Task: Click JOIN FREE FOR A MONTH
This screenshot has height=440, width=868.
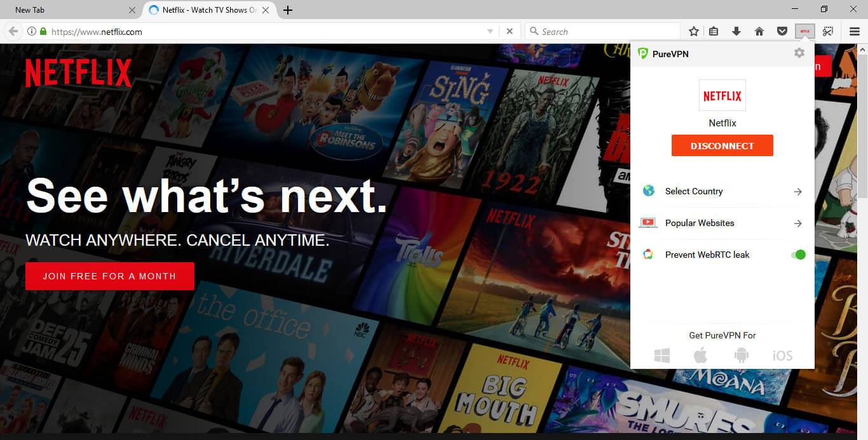Action: click(x=109, y=276)
